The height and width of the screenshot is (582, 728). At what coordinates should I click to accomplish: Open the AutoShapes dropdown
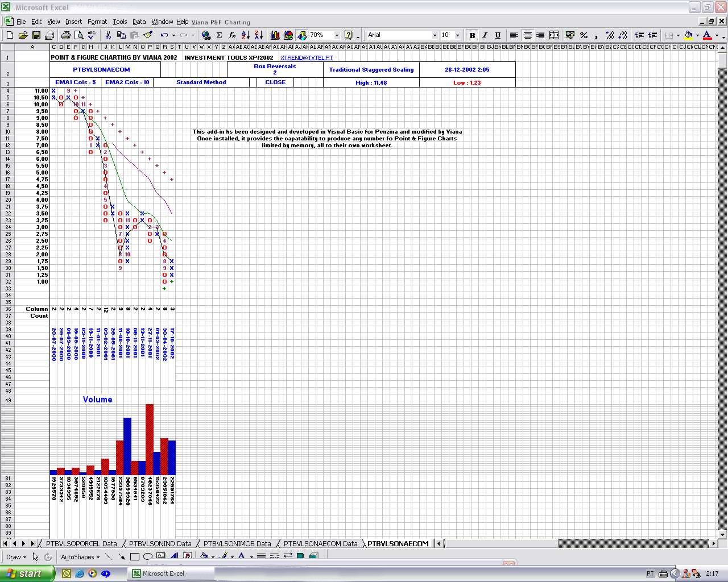[80, 557]
